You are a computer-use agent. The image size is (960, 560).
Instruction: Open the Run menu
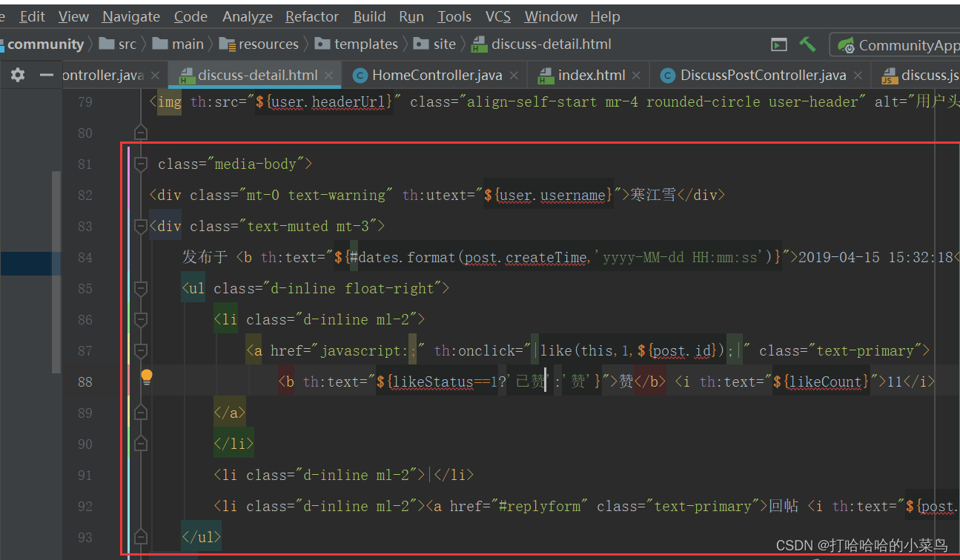tap(411, 16)
